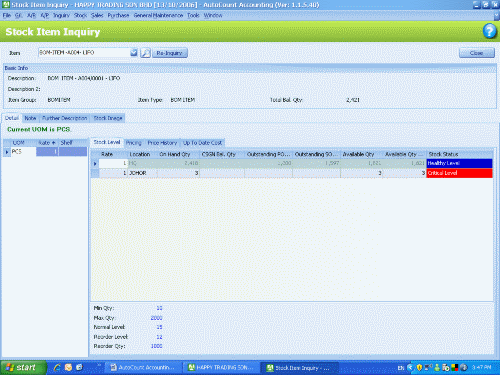This screenshot has width=500, height=375.
Task: Open the Stock Image tab
Action: [x=108, y=118]
